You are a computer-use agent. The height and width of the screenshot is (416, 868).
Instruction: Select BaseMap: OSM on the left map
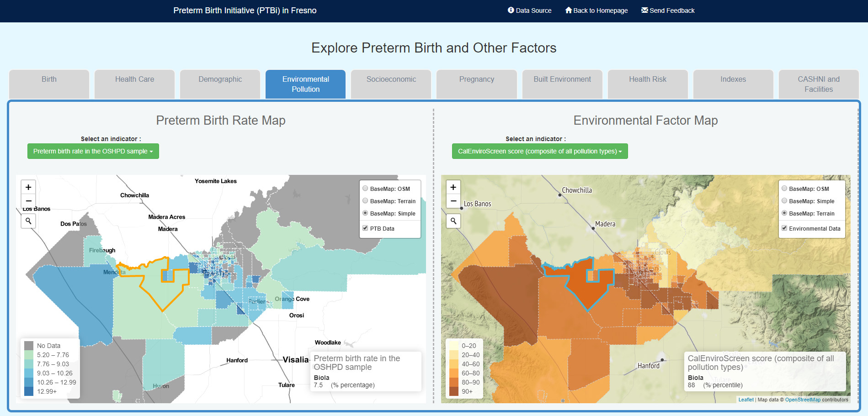[365, 189]
